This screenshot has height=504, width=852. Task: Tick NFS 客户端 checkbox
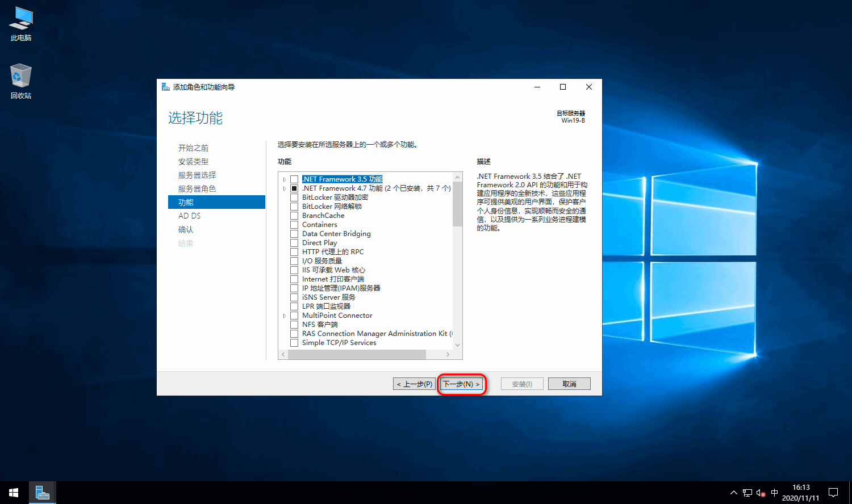click(x=294, y=325)
